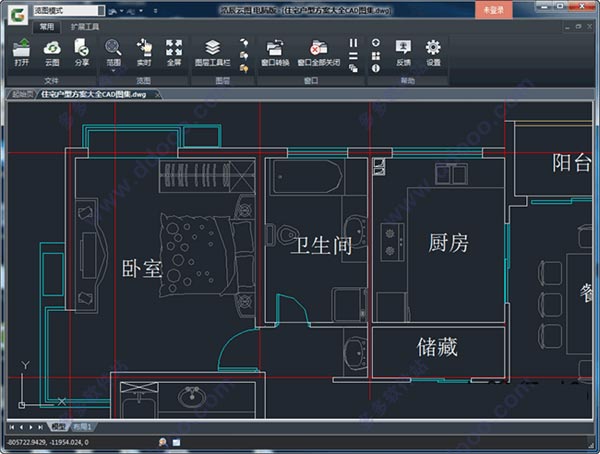Tile windows horizontally with the stacked-bars icon
This screenshot has height=454, width=600.
point(354,56)
